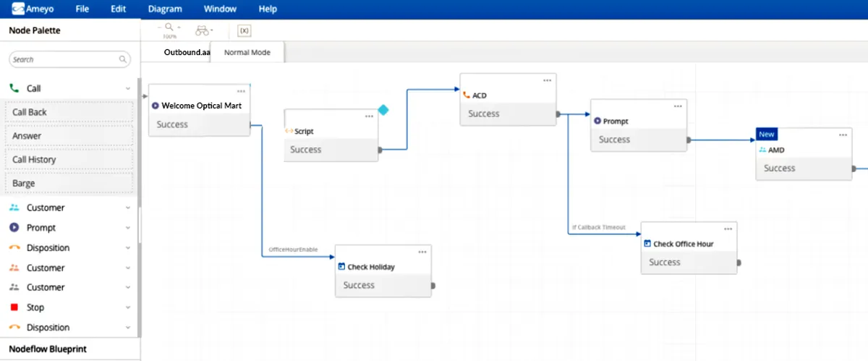Image resolution: width=868 pixels, height=361 pixels.
Task: Click the Check Holiday calendar icon
Action: click(x=341, y=267)
